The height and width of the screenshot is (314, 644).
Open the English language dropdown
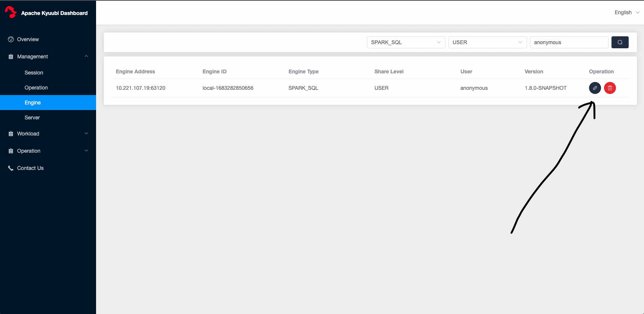coord(627,12)
